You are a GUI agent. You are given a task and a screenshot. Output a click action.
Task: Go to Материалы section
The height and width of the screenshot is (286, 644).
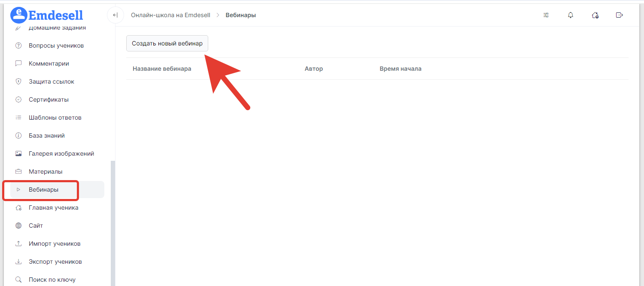[x=46, y=172]
